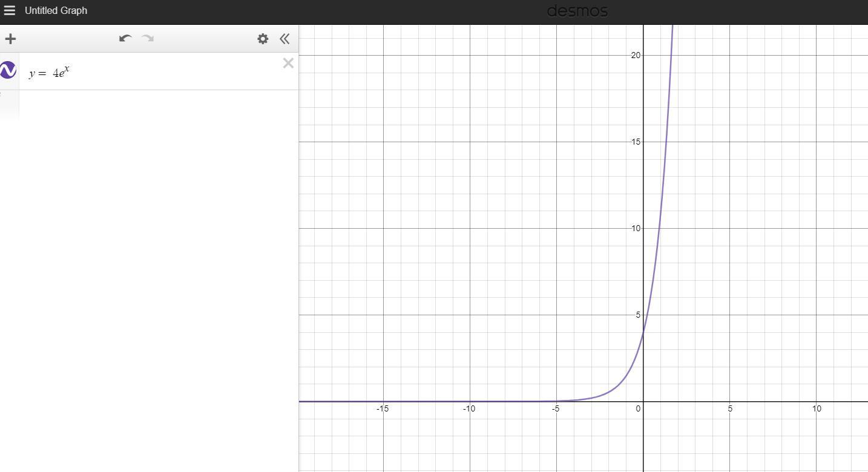The width and height of the screenshot is (868, 472).
Task: Undo the last change
Action: click(125, 38)
